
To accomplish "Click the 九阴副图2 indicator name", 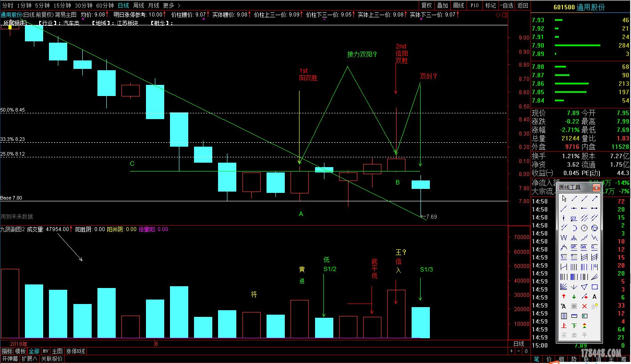I will click(x=12, y=229).
